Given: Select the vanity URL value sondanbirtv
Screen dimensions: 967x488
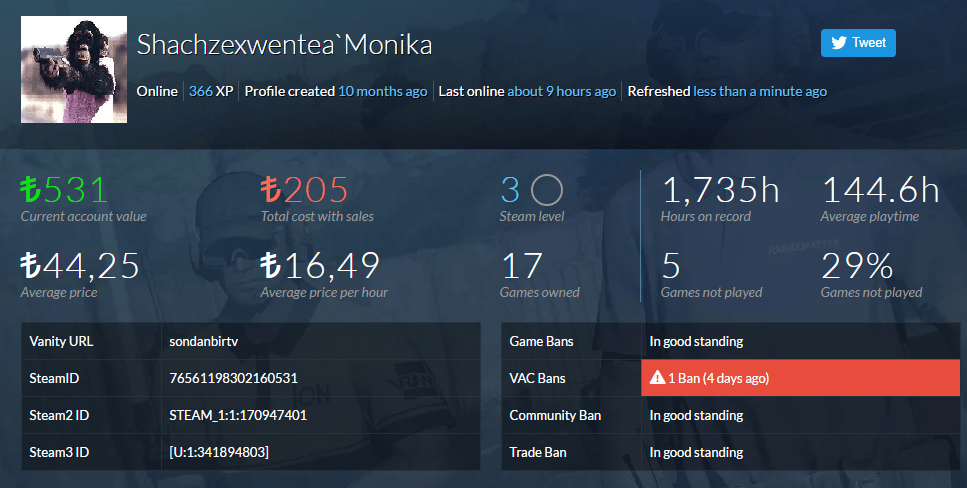Looking at the screenshot, I should (x=204, y=341).
